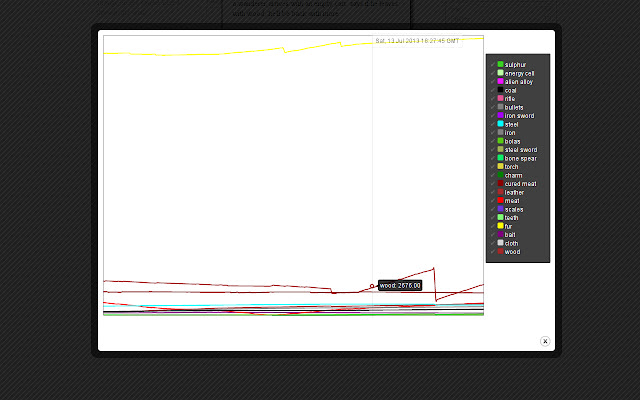Click the black coal color swatch
Viewport: 640px width, 400px height.
500,90
